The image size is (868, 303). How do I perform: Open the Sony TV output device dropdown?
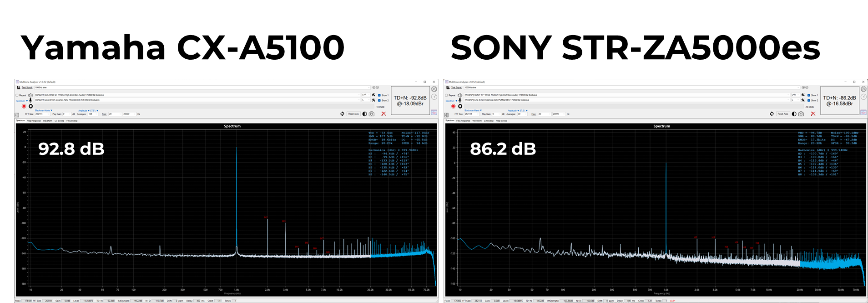627,95
